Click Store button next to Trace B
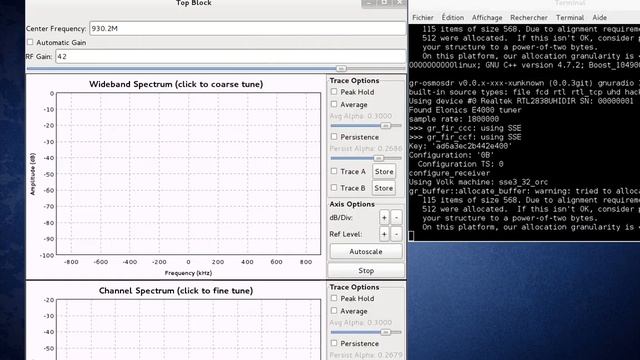Screen dimensions: 640x360 384,188
